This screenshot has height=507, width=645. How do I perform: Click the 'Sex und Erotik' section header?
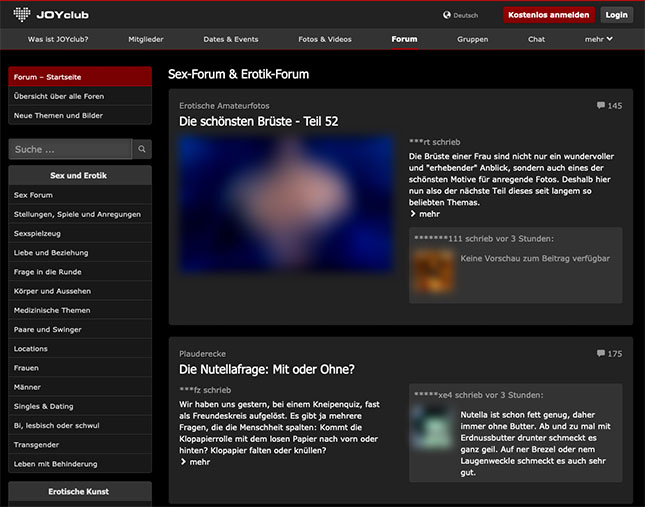pos(80,175)
